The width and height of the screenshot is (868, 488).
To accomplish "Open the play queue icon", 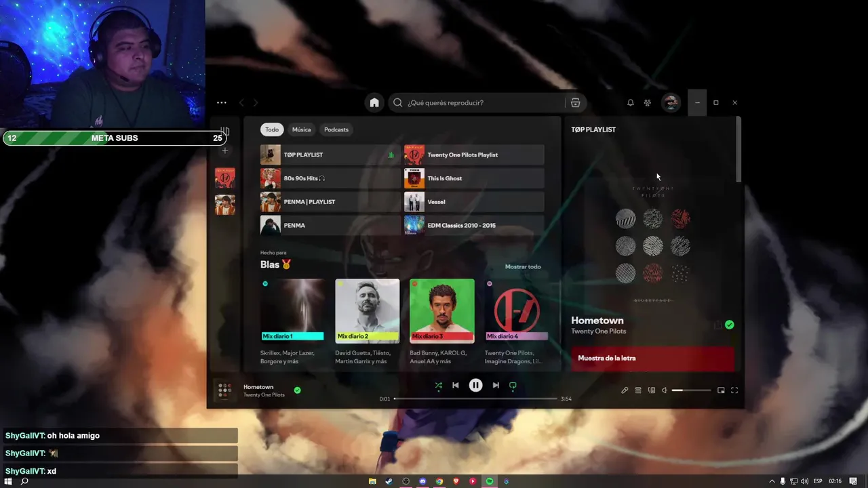I will pos(638,390).
